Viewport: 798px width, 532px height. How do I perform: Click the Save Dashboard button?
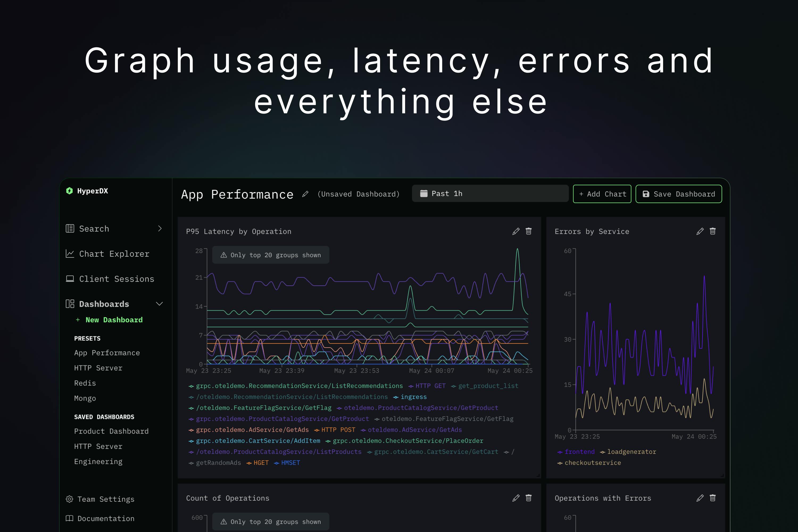pos(679,194)
